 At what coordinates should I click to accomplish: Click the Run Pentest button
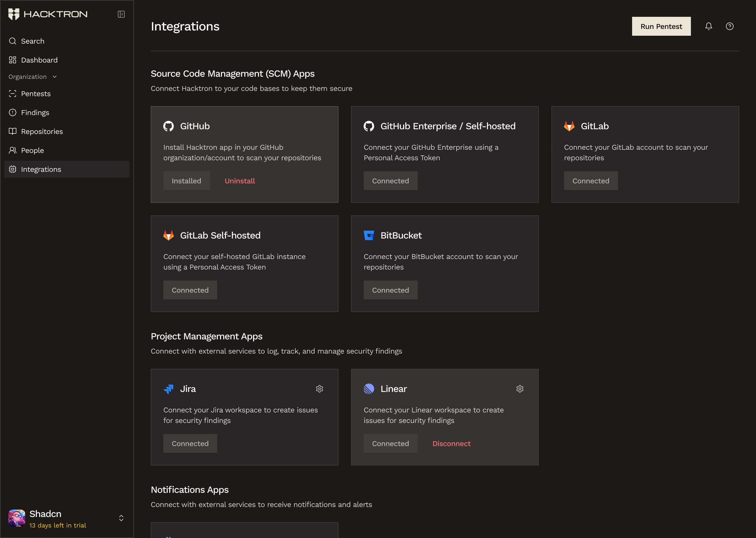661,26
